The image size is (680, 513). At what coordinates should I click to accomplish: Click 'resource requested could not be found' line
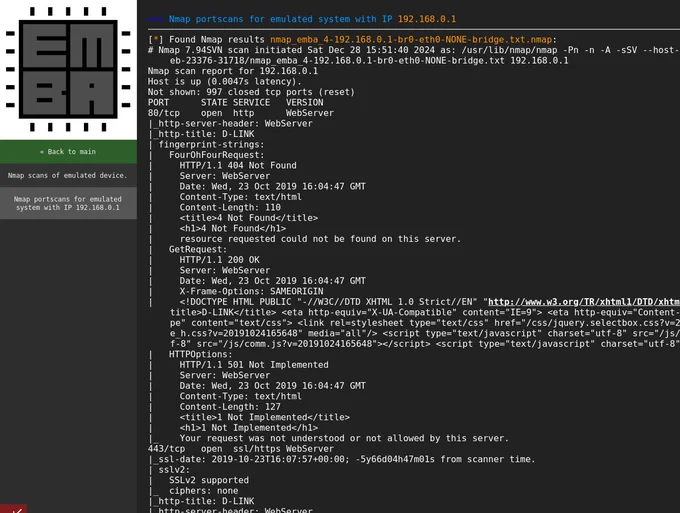click(320, 239)
